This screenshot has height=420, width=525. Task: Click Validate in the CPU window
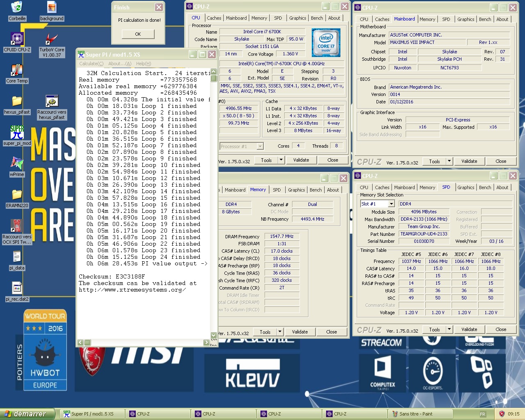pos(301,160)
